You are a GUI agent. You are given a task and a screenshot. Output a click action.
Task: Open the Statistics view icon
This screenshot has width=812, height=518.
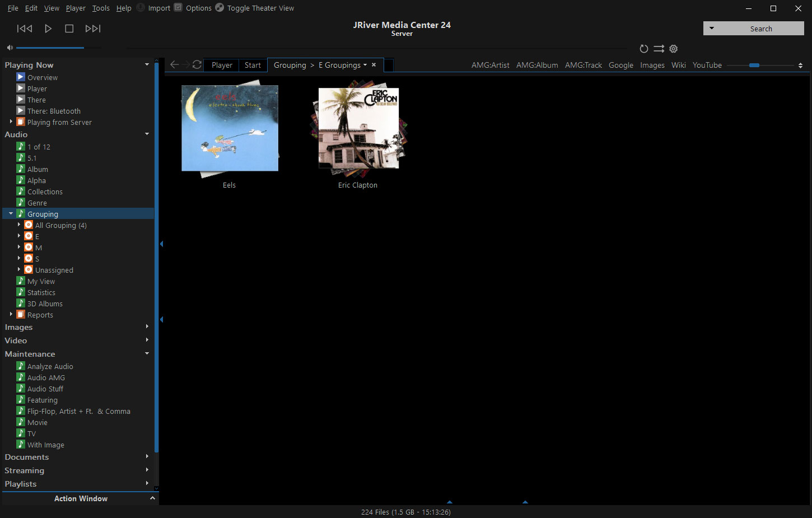[21, 292]
